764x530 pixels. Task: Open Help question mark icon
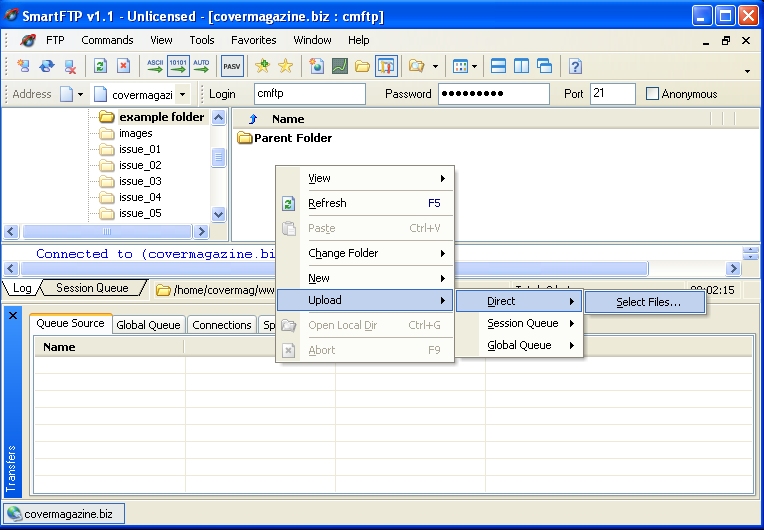tap(575, 66)
